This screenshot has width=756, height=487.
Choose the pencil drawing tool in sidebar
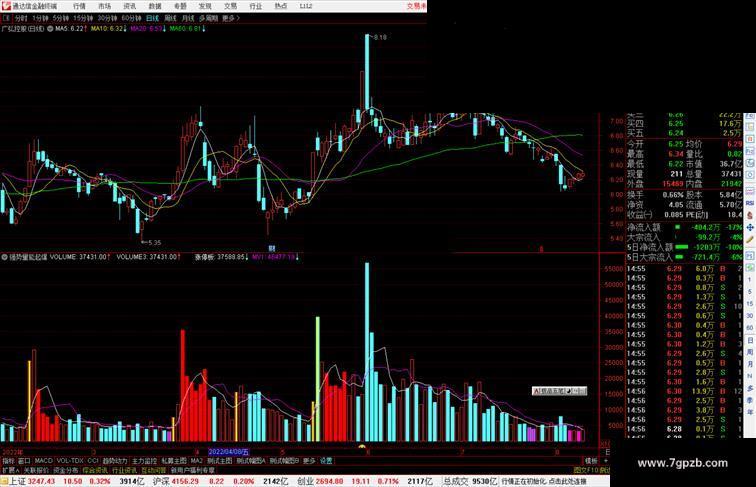(750, 239)
